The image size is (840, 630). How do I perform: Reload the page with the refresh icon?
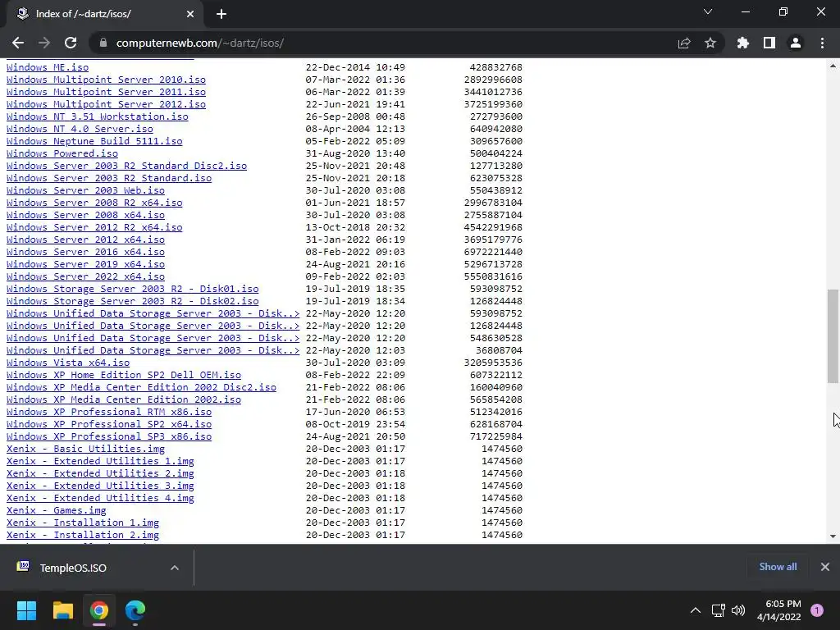(x=71, y=43)
